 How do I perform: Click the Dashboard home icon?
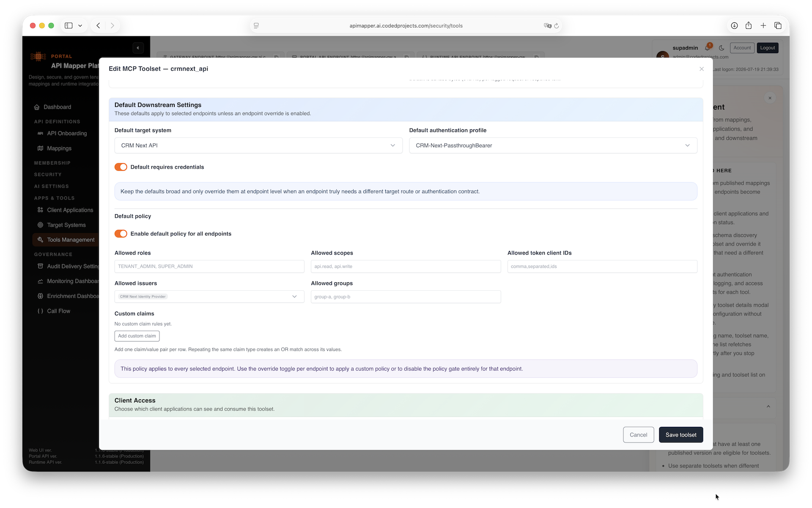point(37,107)
